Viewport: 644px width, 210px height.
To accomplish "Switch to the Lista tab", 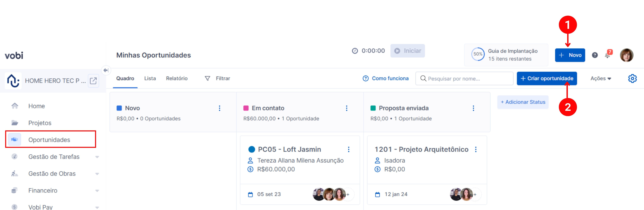I will point(150,78).
